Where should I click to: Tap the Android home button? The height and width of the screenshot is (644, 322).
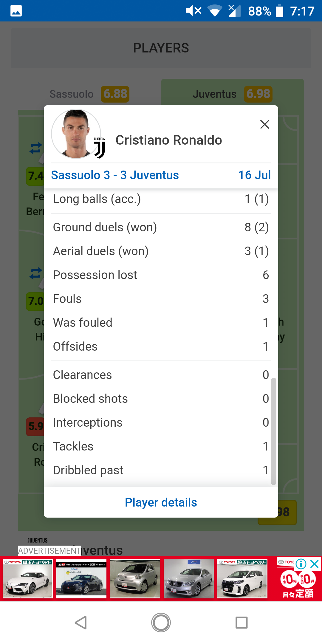(x=161, y=623)
